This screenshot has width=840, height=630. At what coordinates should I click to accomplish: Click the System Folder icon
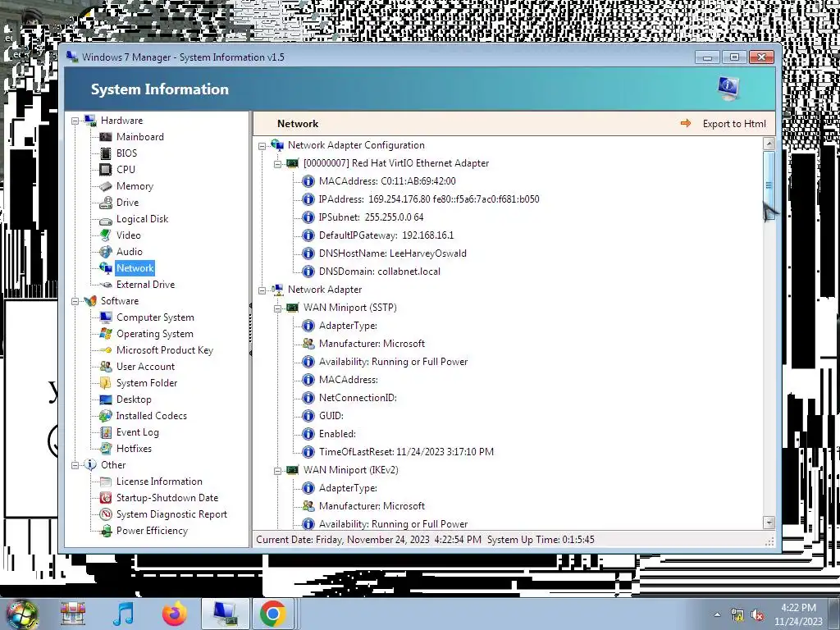(x=106, y=383)
